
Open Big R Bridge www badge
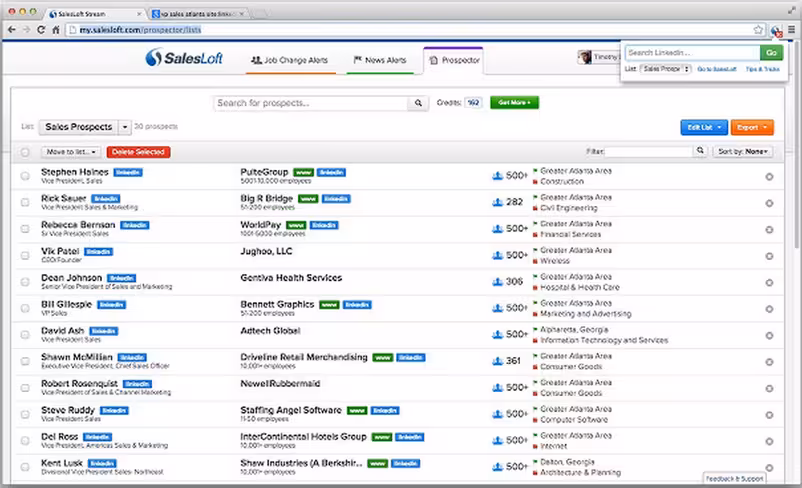308,198
